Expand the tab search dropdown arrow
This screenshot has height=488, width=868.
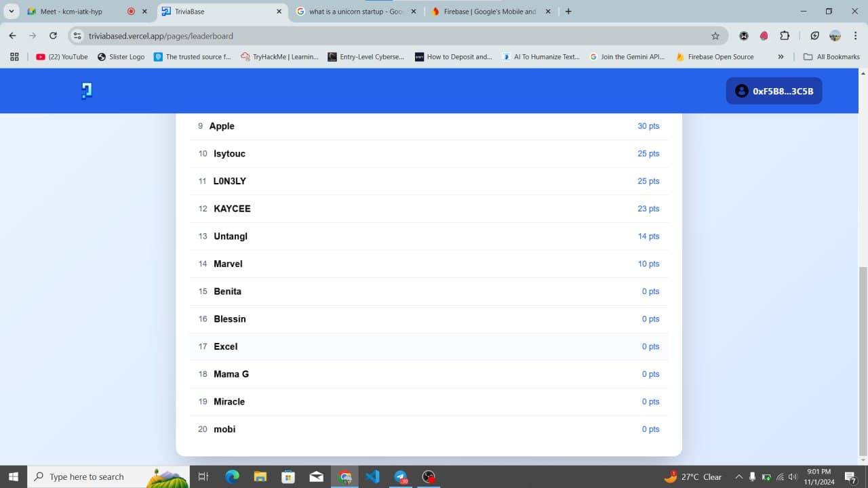[12, 12]
